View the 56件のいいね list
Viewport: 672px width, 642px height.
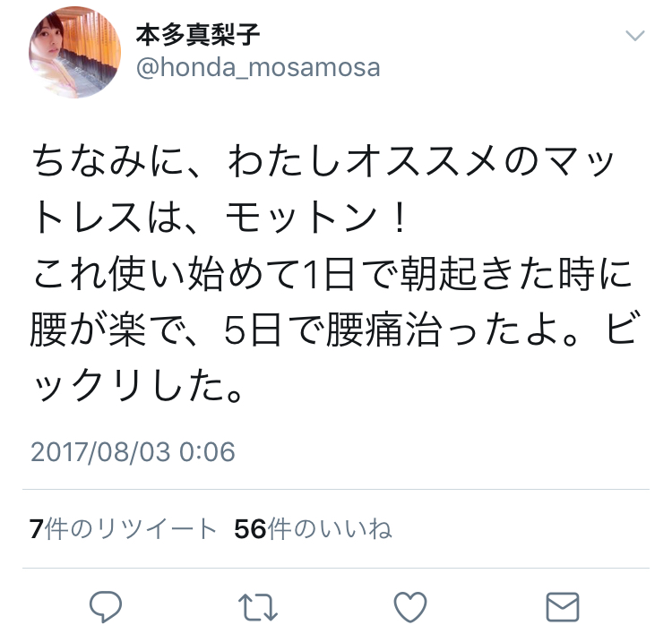coord(313,528)
